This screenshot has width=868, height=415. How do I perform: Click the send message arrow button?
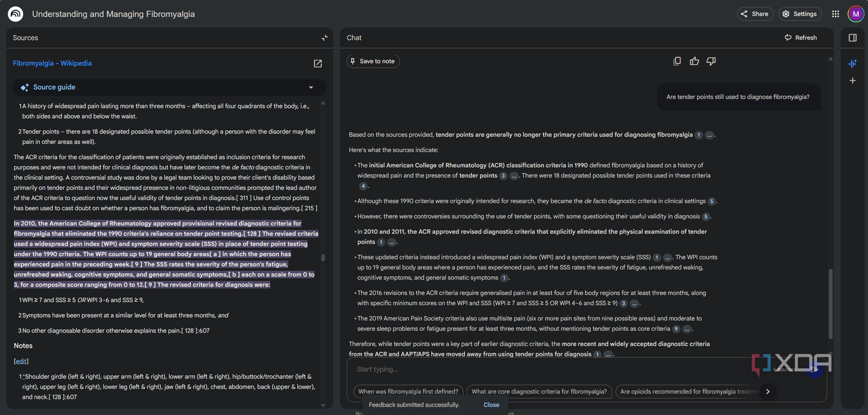(815, 369)
